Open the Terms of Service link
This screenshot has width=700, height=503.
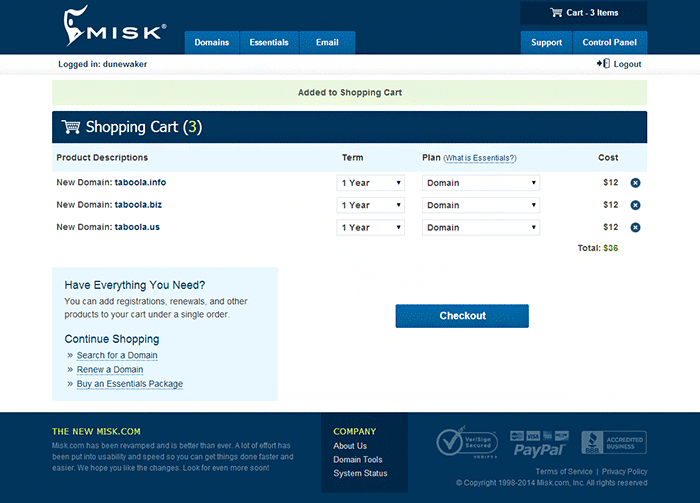564,472
